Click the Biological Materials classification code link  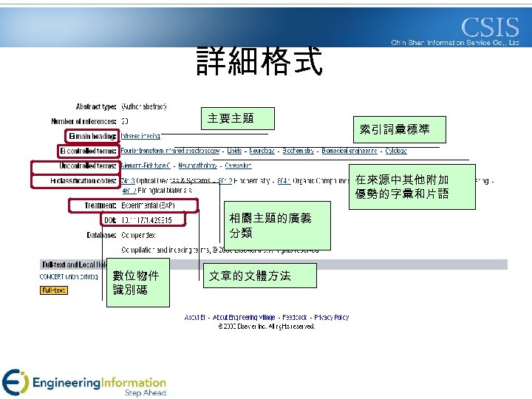[129, 191]
